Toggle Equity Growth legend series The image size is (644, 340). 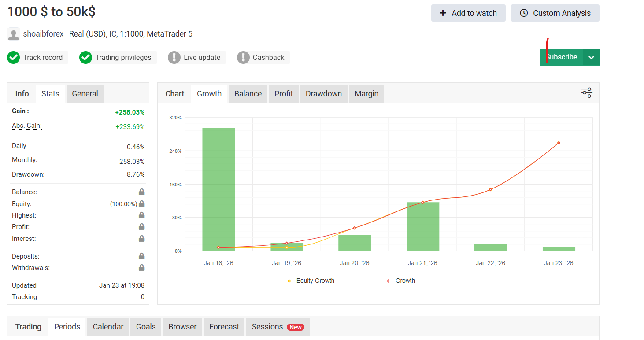tap(310, 281)
